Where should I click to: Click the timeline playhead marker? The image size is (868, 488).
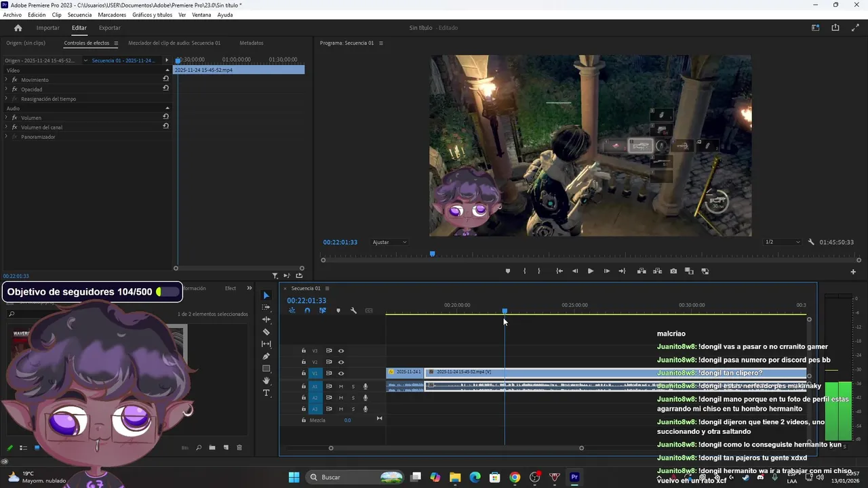pos(505,311)
